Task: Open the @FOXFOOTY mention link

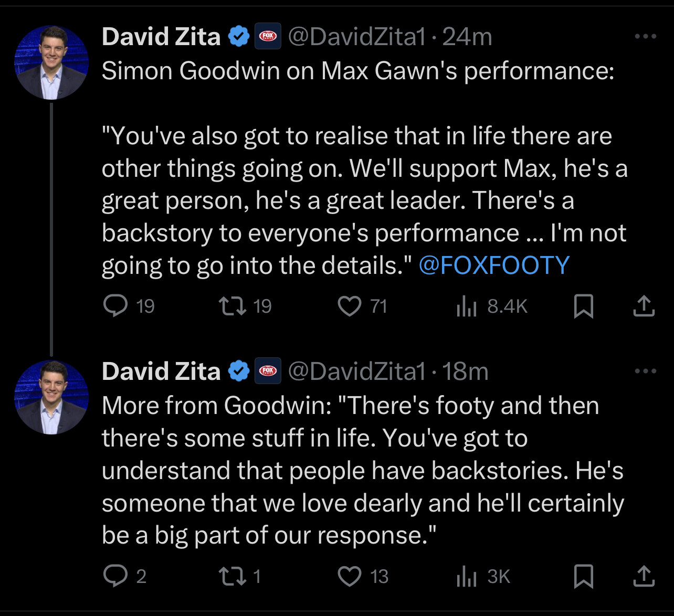Action: 494,265
